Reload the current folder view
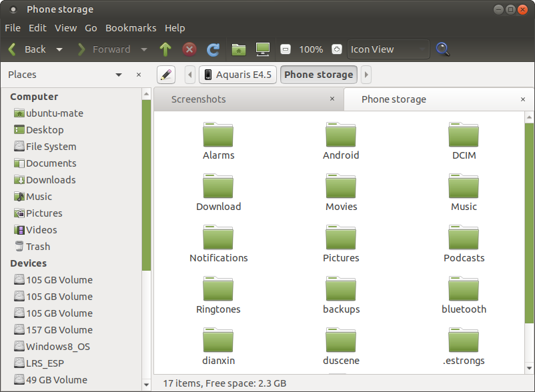Viewport: 535px width, 392px height. (213, 49)
